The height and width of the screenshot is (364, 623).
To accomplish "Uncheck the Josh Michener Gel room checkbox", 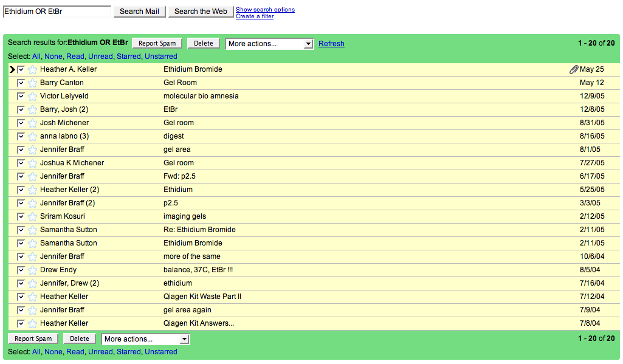I will [x=21, y=123].
